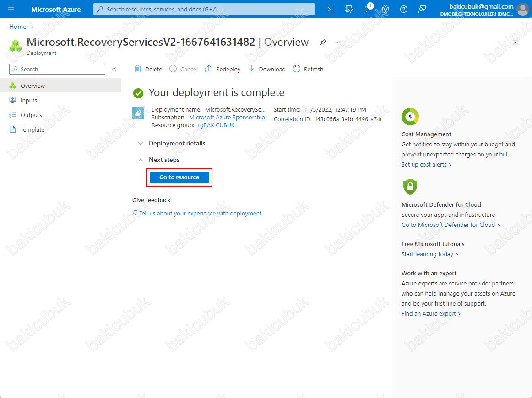Click the Go to resource button
This screenshot has height=398, width=532.
click(x=179, y=177)
